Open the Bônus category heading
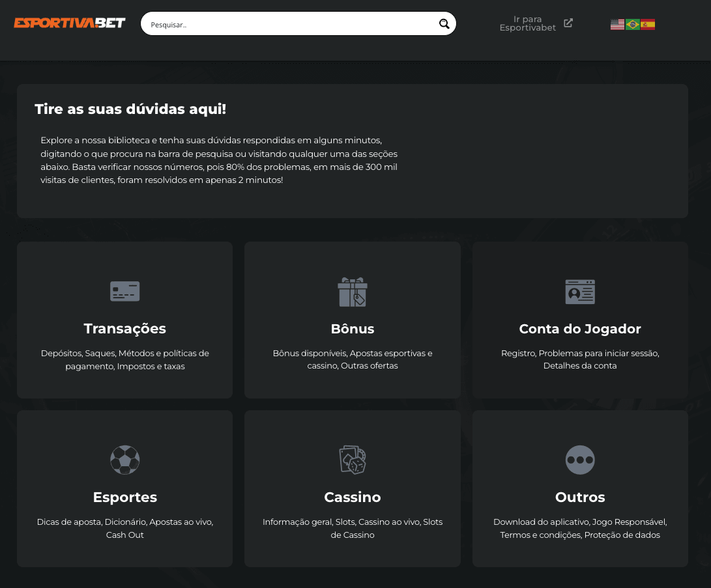Image resolution: width=711 pixels, height=588 pixels. coord(353,328)
